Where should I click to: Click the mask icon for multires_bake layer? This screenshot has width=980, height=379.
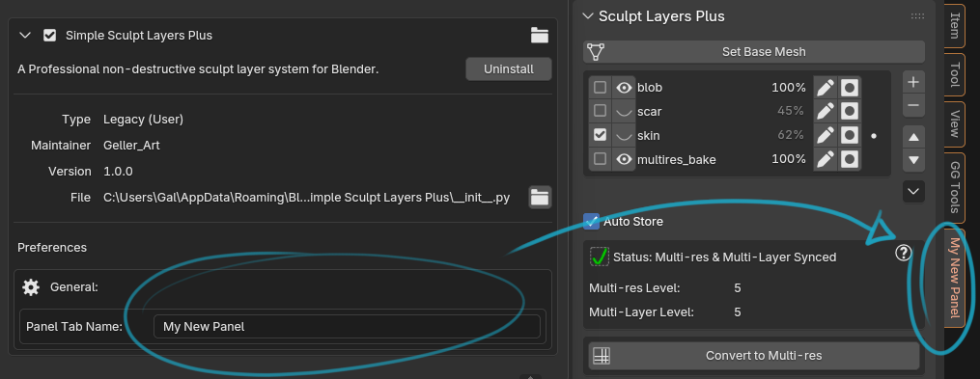point(849,159)
